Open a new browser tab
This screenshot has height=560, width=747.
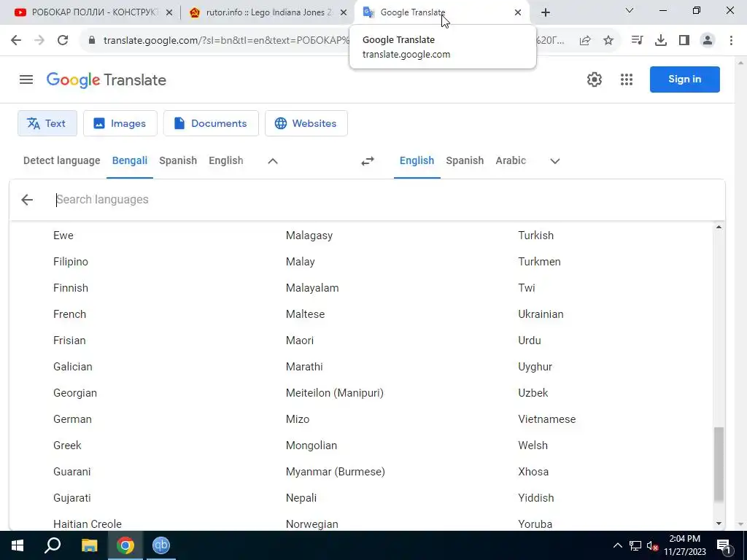pos(546,12)
